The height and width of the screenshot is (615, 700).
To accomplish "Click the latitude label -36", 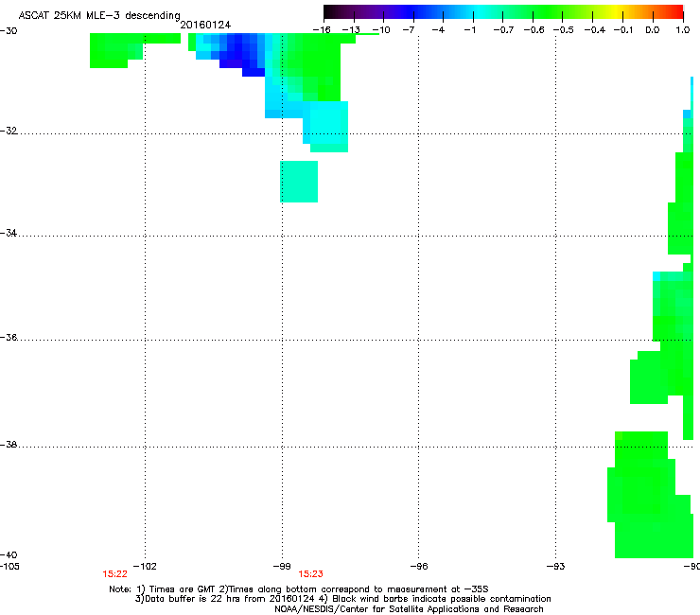I will tap(9, 337).
